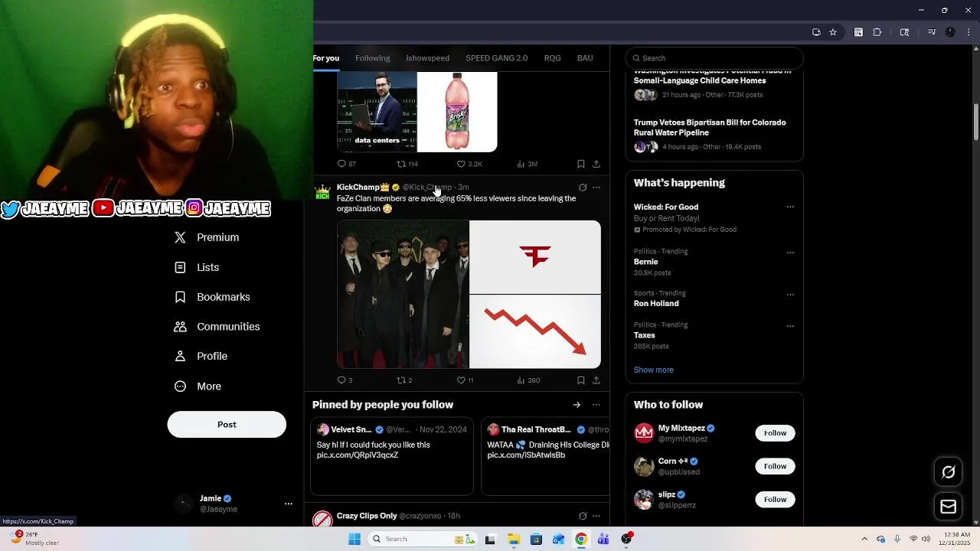This screenshot has height=551, width=980.
Task: Bookmark the data centers post
Action: pyautogui.click(x=581, y=164)
